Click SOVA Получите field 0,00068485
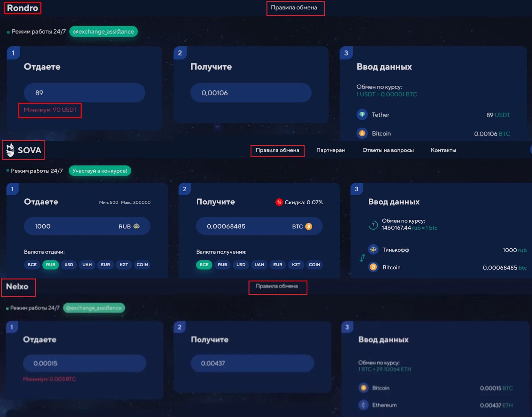The height and width of the screenshot is (417, 532). click(259, 226)
